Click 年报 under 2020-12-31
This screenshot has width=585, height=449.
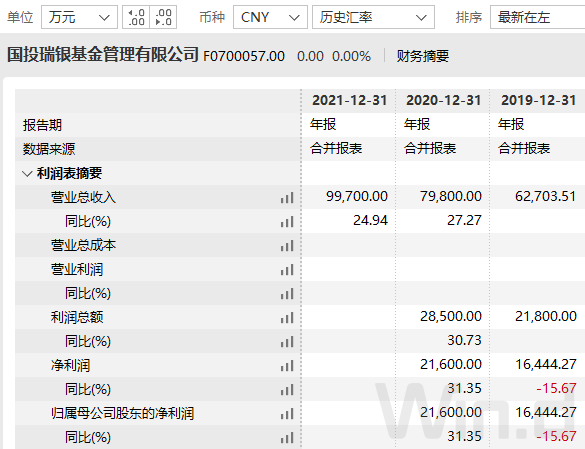click(x=417, y=124)
